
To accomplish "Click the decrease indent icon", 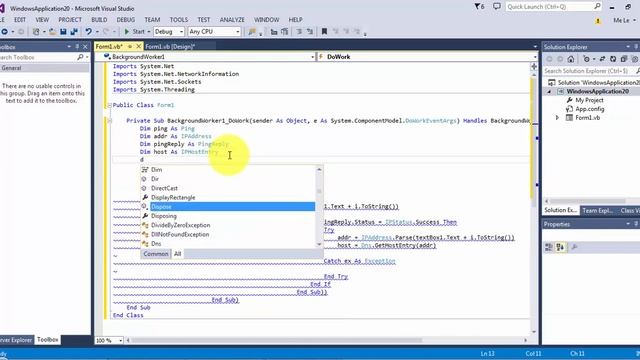I will click(x=274, y=31).
